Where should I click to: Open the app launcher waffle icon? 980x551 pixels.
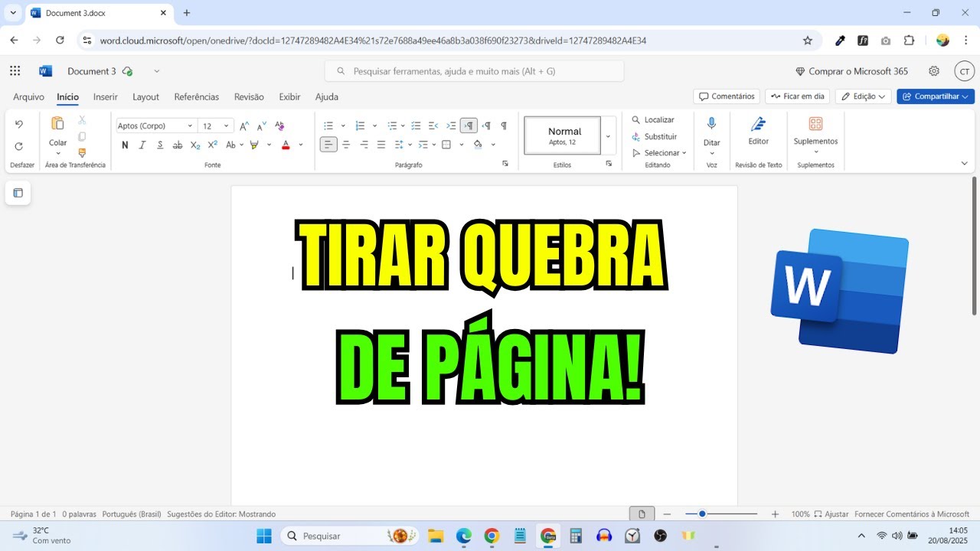coord(15,71)
